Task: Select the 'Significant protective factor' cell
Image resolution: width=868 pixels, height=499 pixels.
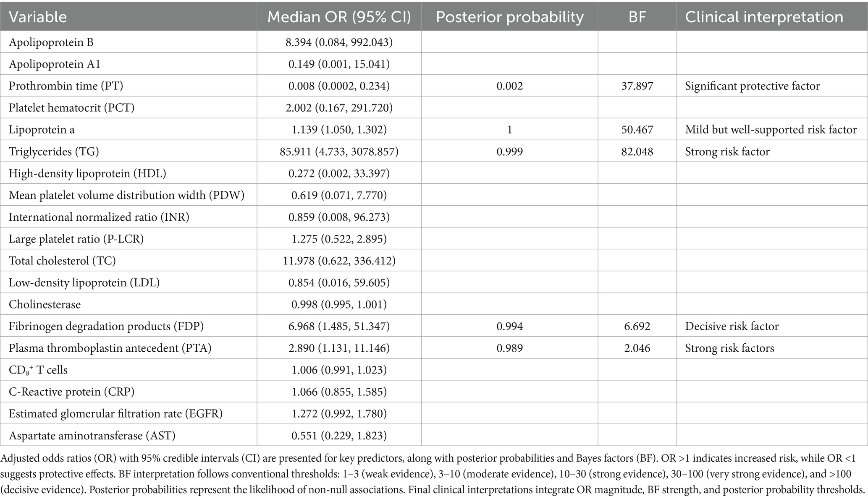Action: (752, 86)
